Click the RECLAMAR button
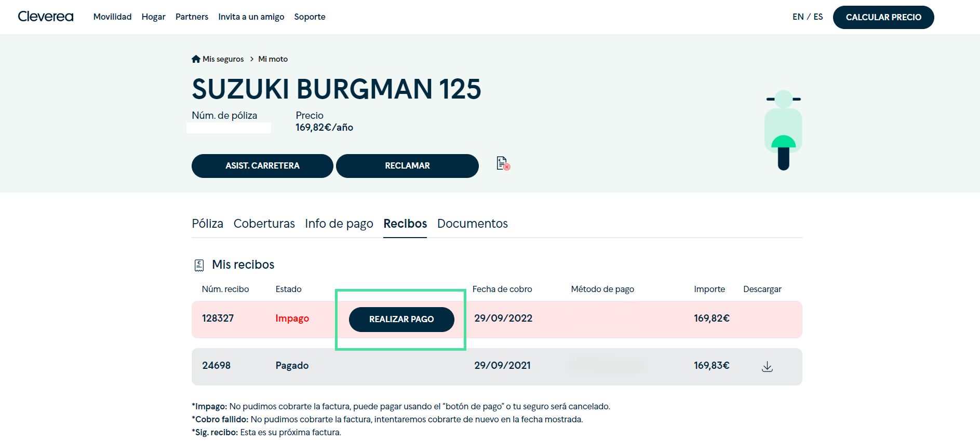Viewport: 980px width, 442px height. 407,166
